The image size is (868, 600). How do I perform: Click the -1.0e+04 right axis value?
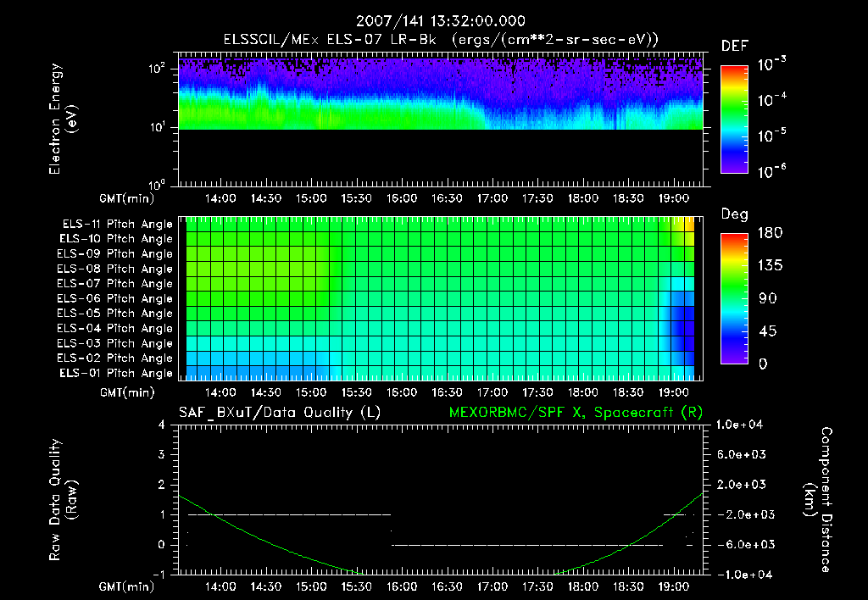click(744, 575)
